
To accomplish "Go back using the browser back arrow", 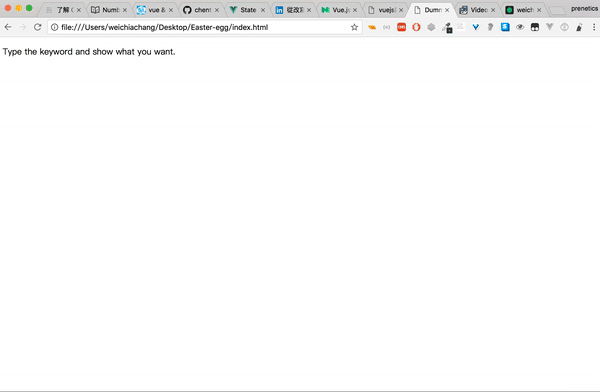I will click(8, 27).
